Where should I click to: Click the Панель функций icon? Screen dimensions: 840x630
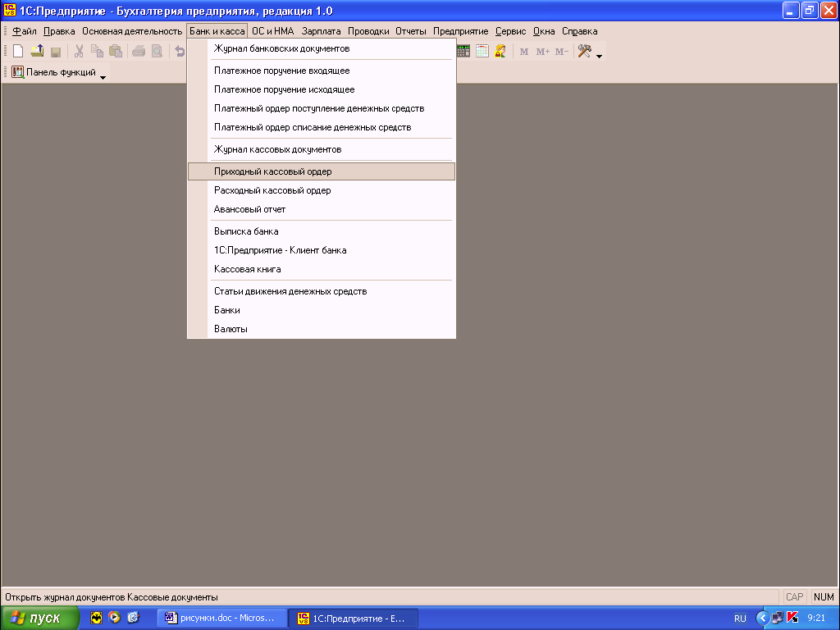click(x=17, y=72)
